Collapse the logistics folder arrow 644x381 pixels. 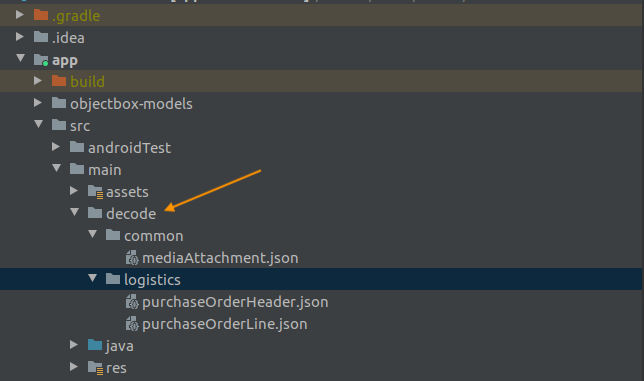coord(92,278)
